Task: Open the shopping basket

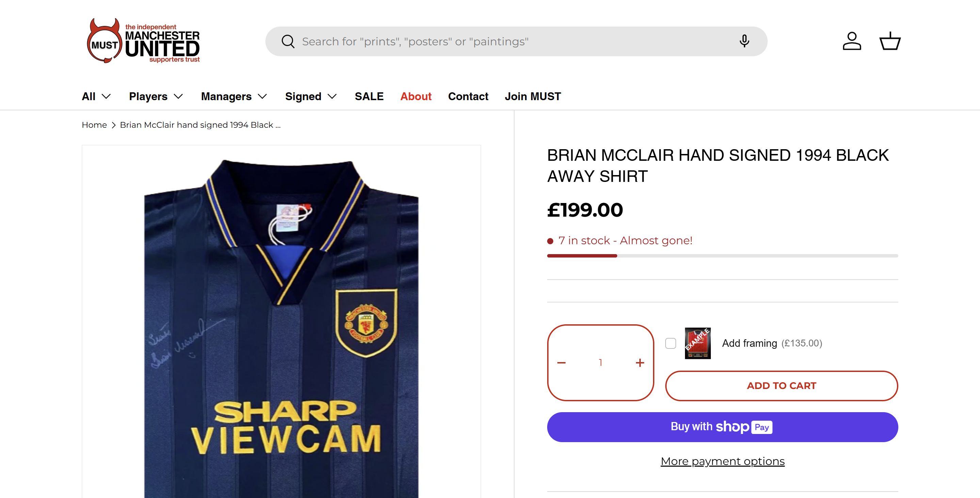Action: coord(890,41)
